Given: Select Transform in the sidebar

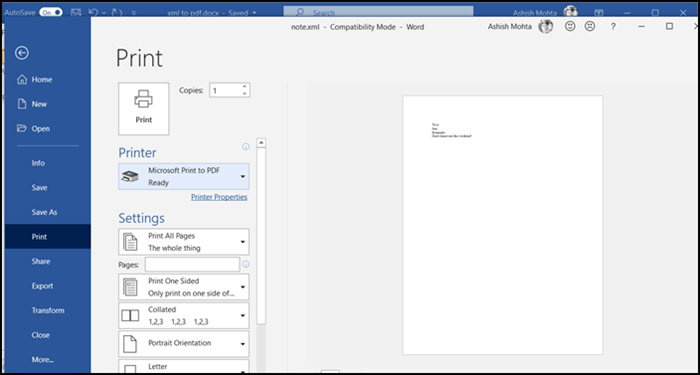Looking at the screenshot, I should click(x=48, y=310).
